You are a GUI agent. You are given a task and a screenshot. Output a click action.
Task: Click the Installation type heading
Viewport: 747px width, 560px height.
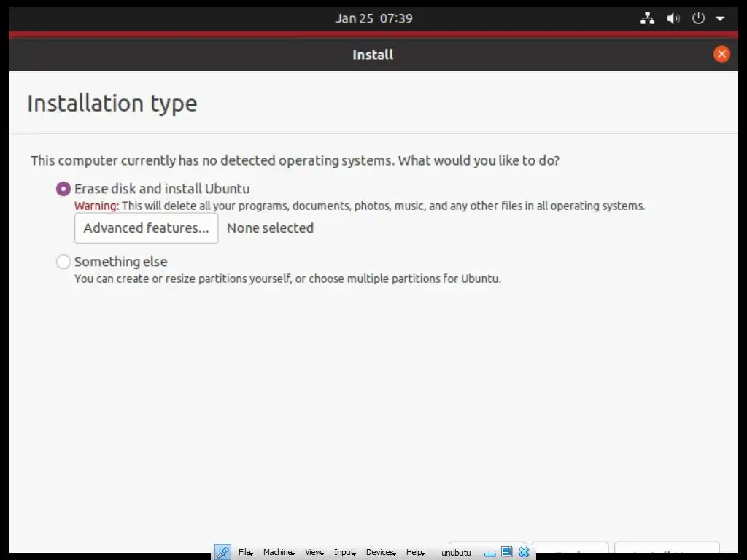pos(112,104)
